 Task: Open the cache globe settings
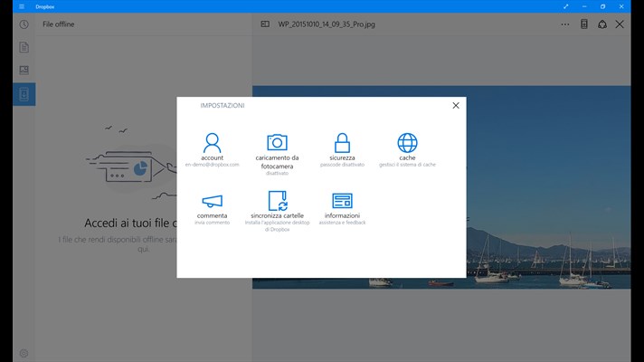pos(407,143)
